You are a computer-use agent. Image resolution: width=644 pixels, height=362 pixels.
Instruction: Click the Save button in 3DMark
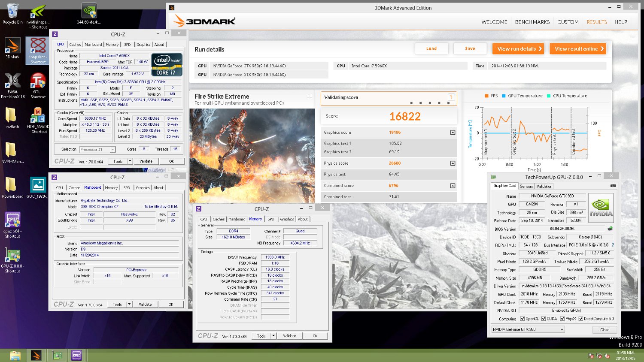(x=470, y=48)
